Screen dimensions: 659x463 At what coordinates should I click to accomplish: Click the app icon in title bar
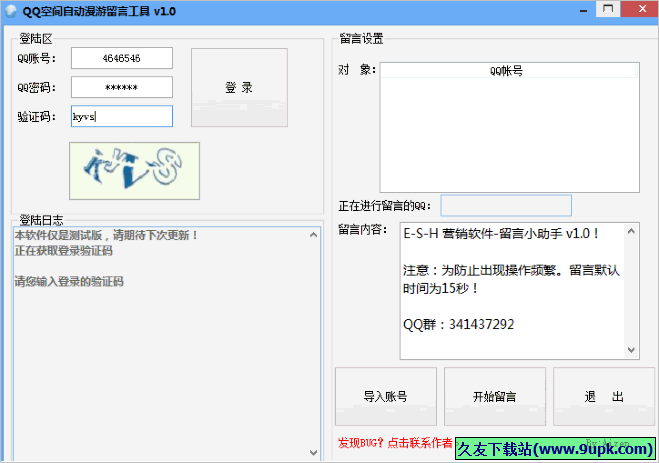[x=11, y=11]
